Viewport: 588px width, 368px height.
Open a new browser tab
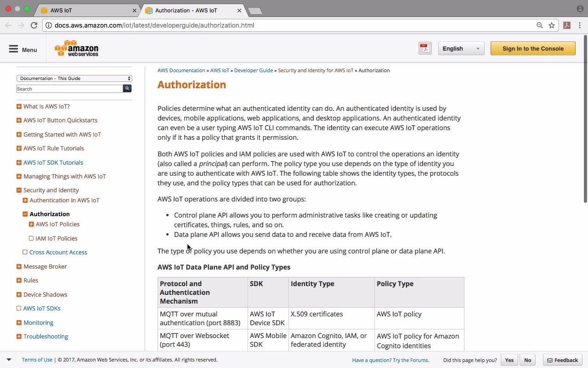pos(254,11)
